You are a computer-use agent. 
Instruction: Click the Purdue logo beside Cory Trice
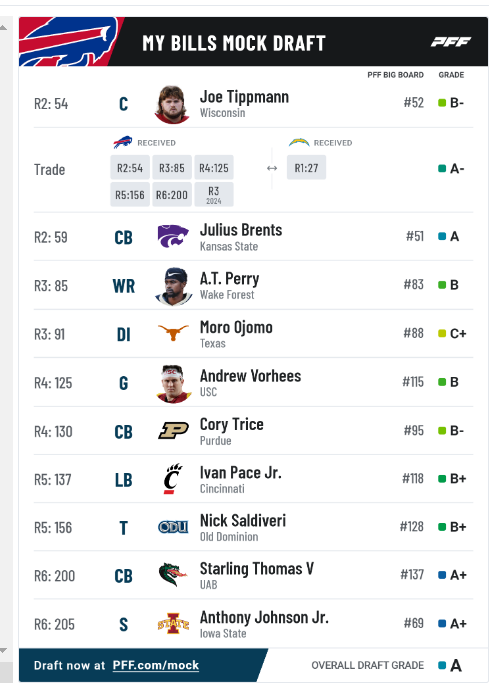[x=173, y=430]
